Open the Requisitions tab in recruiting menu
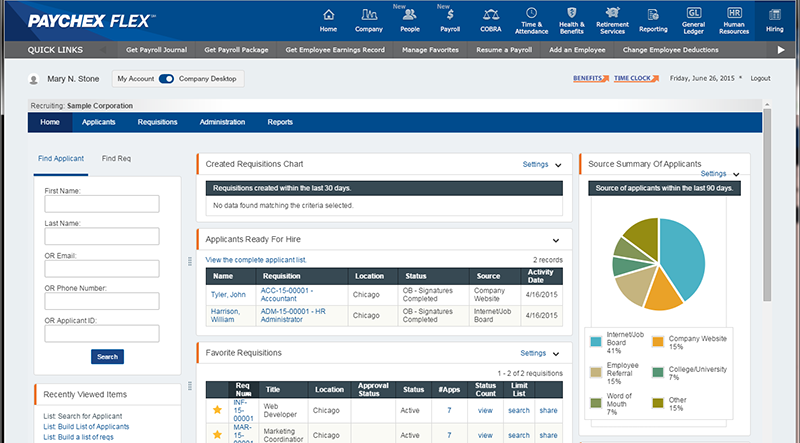This screenshot has width=800, height=443. click(158, 122)
